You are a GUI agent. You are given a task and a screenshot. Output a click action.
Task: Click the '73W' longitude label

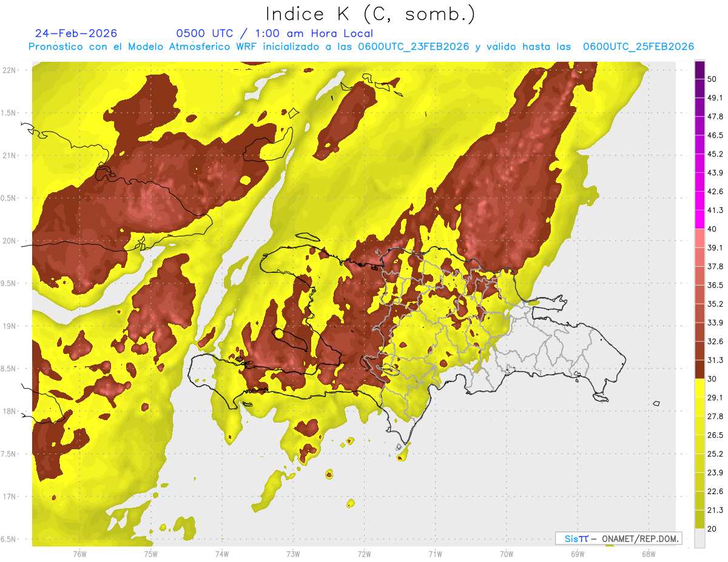point(292,554)
